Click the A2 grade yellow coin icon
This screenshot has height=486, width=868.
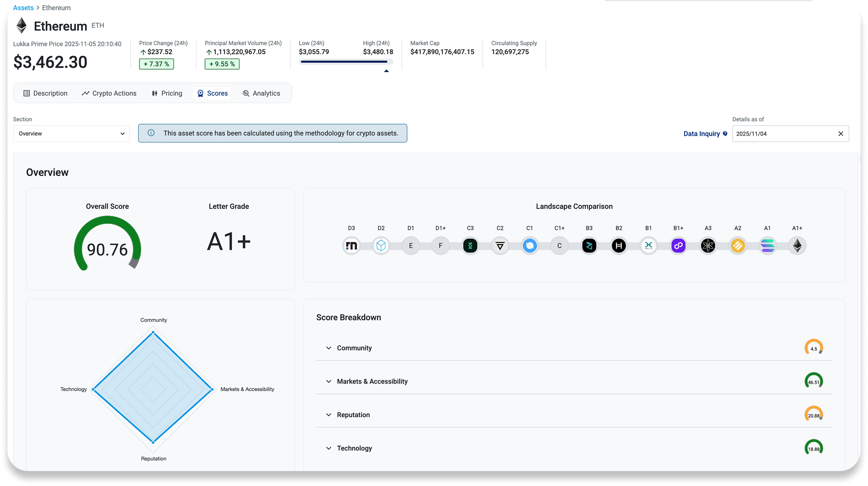(738, 246)
